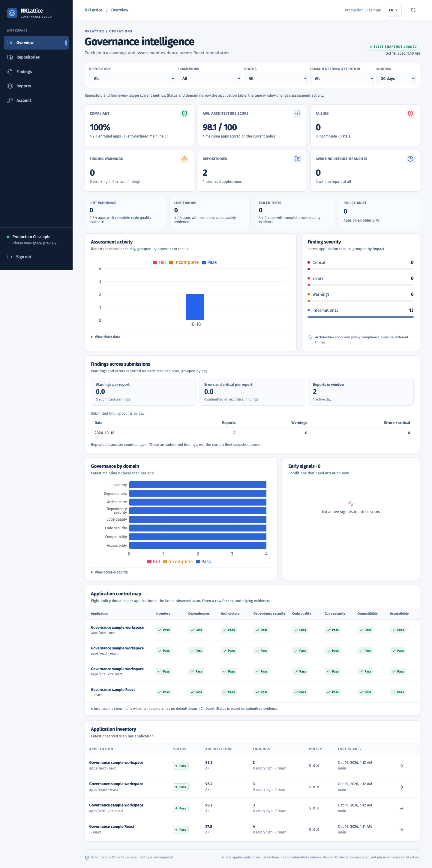Open the Status filter dropdown

(x=275, y=78)
